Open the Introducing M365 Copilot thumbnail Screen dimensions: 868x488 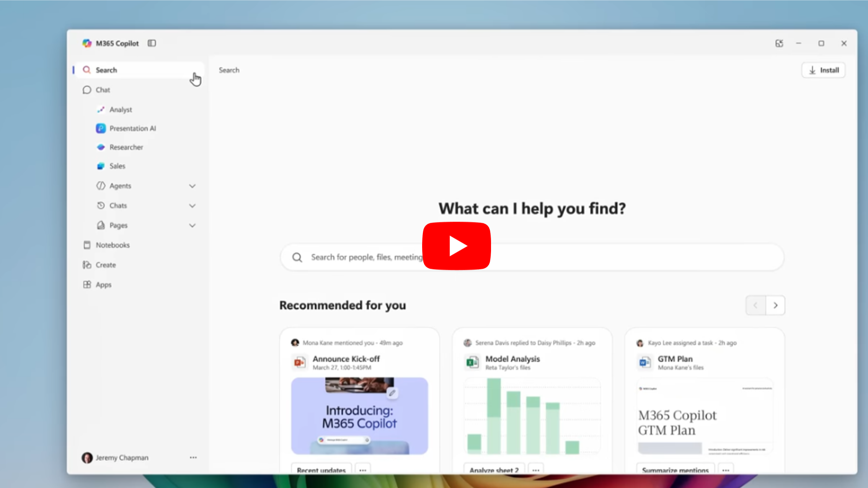click(x=359, y=416)
